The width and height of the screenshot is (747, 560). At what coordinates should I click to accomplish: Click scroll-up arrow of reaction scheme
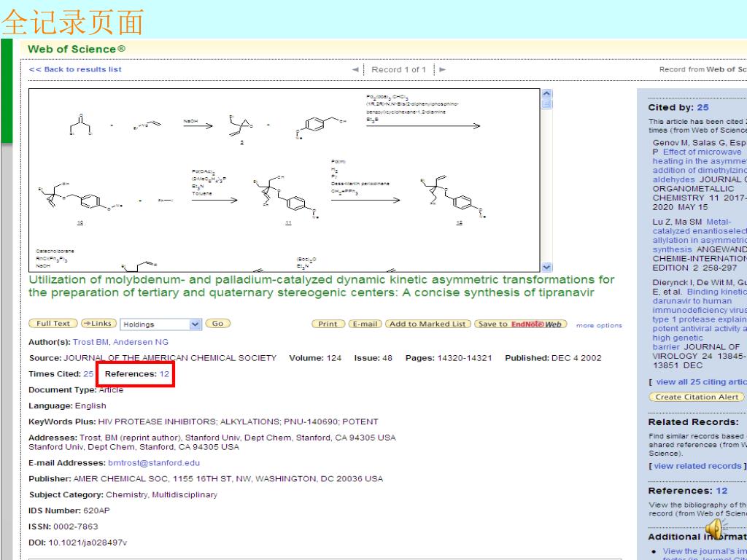[x=547, y=94]
